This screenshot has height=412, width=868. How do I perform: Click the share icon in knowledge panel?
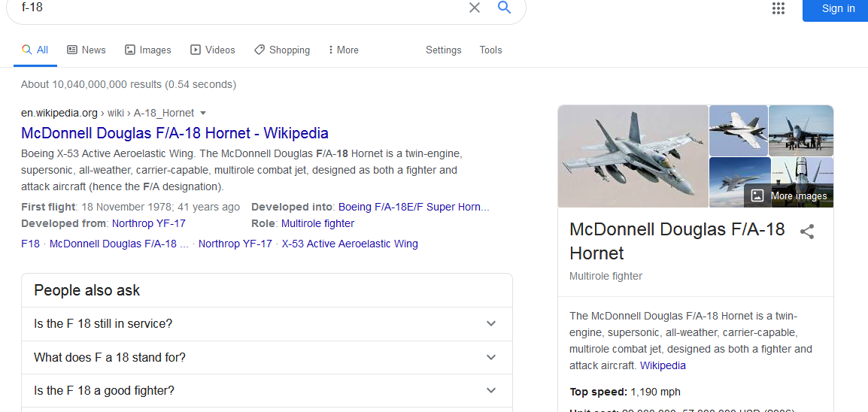point(807,232)
